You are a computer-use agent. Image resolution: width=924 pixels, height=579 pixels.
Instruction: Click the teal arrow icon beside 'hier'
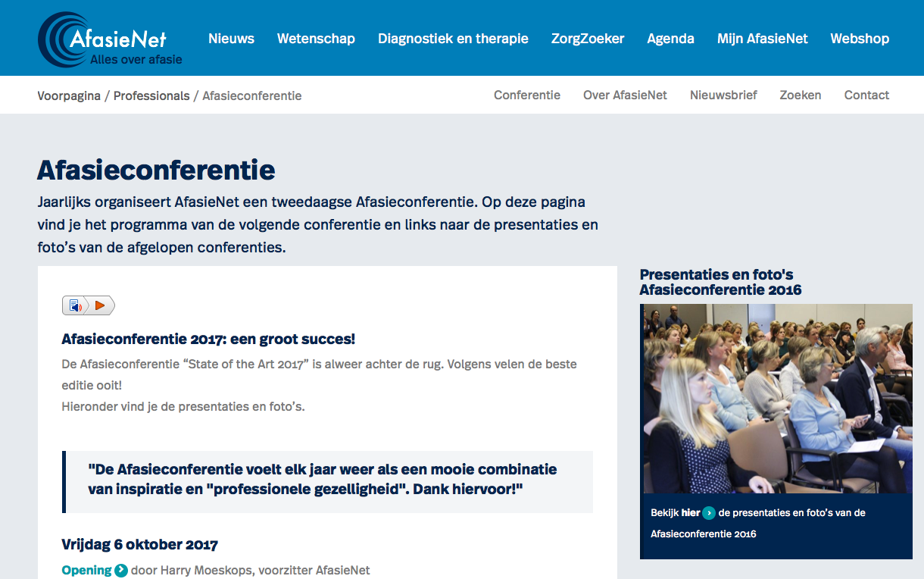[x=709, y=513]
